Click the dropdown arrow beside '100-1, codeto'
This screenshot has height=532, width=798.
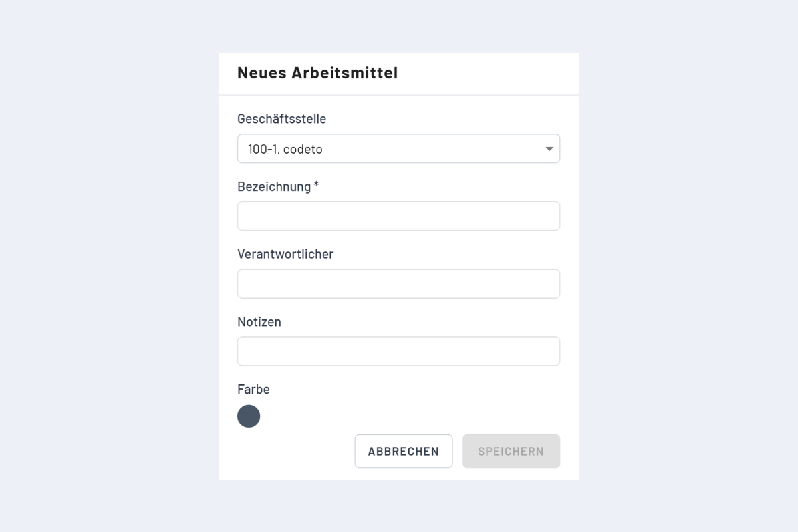549,148
